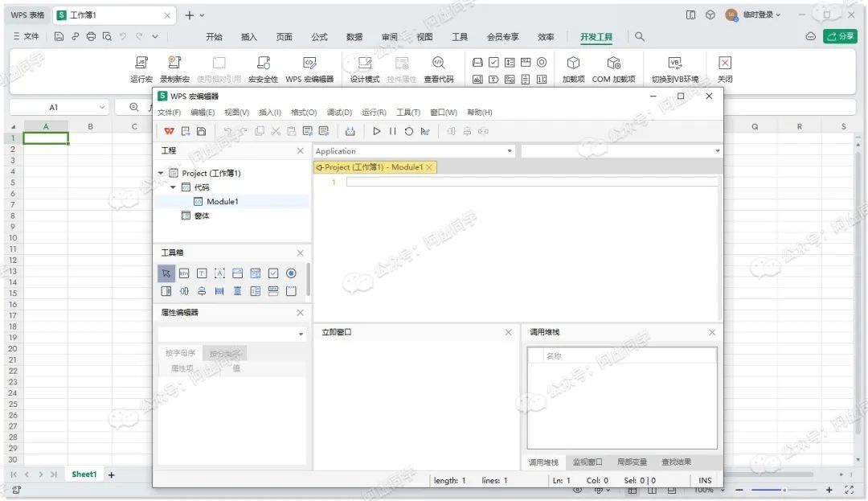Click the green 分享 button
This screenshot has height=501, width=868.
(841, 36)
